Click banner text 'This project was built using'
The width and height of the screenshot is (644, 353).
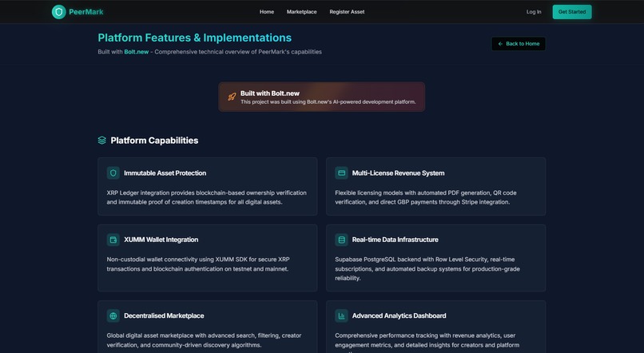point(328,101)
